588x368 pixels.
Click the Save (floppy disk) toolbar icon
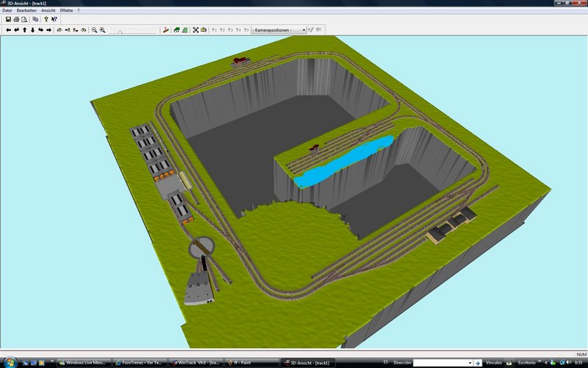(8, 19)
